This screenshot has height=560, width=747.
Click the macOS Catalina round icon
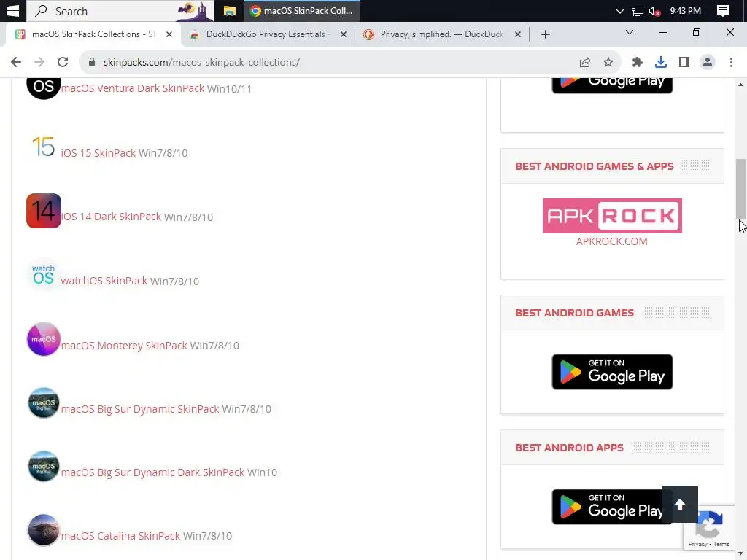(x=43, y=529)
